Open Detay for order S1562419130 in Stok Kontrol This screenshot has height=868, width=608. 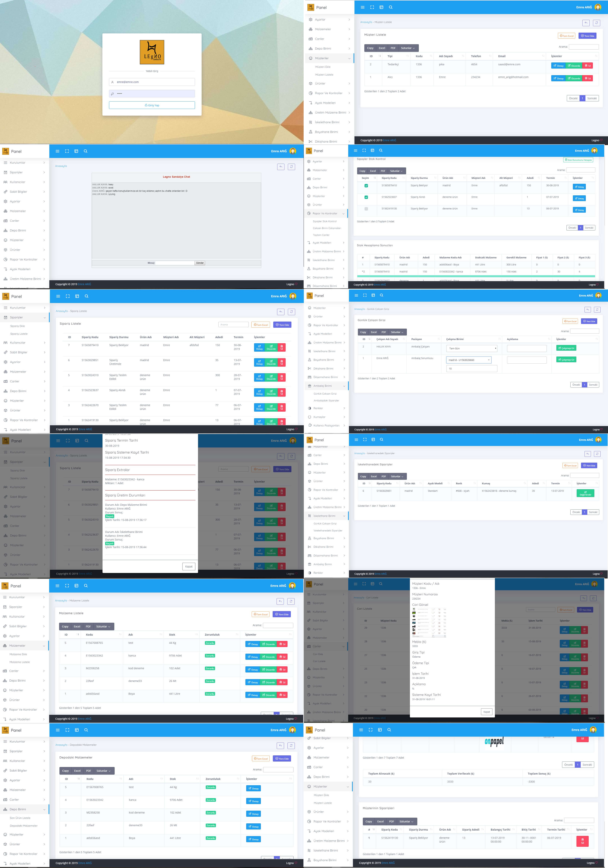[x=579, y=210]
